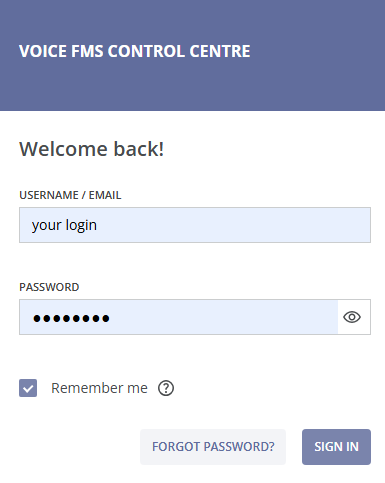Open the Remember me help tooltip icon
The width and height of the screenshot is (385, 483).
pyautogui.click(x=166, y=388)
